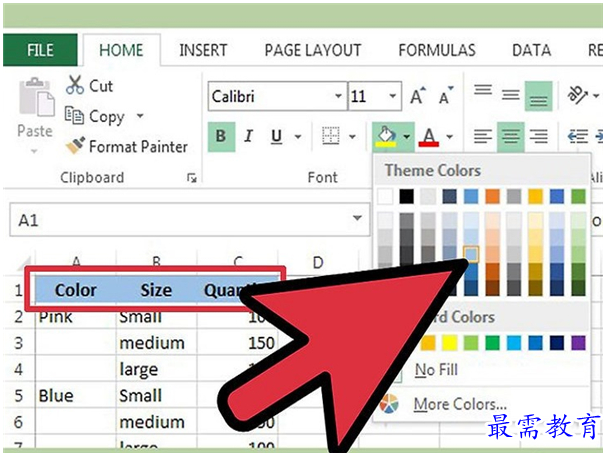Click the Paste clipboard icon
The width and height of the screenshot is (609, 458).
(37, 98)
